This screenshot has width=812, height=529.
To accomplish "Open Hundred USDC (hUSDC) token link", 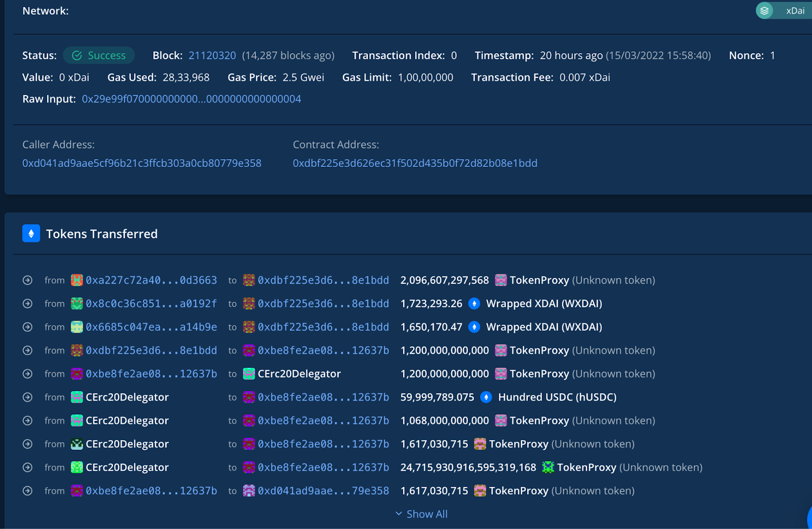I will point(557,397).
